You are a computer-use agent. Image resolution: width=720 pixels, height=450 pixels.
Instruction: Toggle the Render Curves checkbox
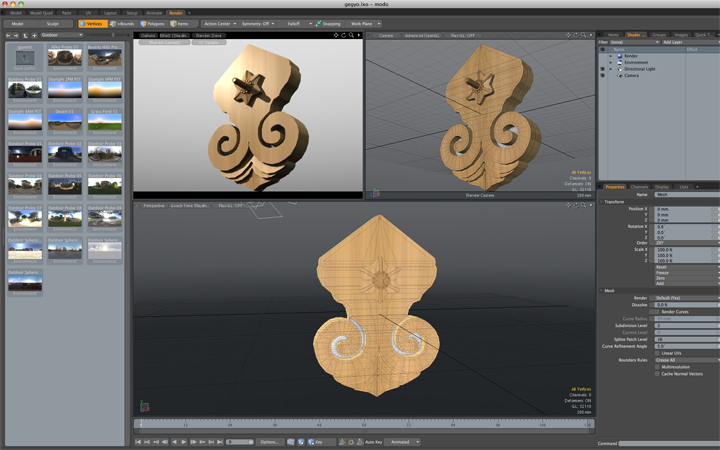(x=657, y=312)
